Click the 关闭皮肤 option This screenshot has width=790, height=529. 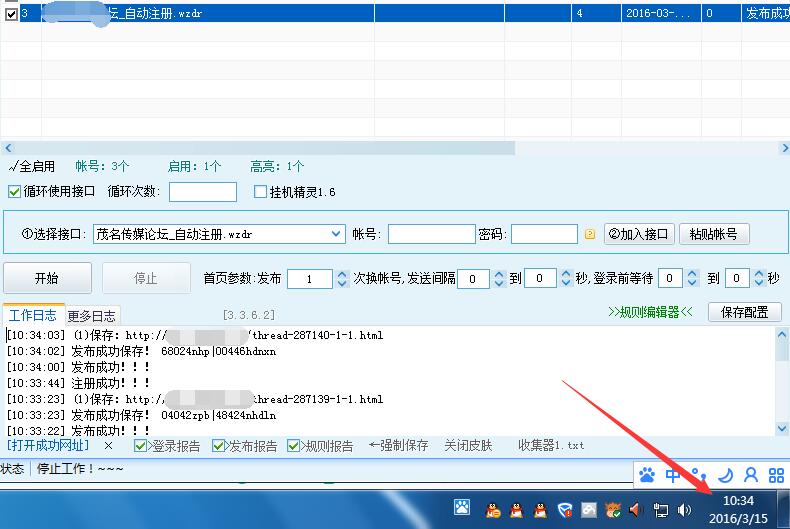tap(468, 445)
